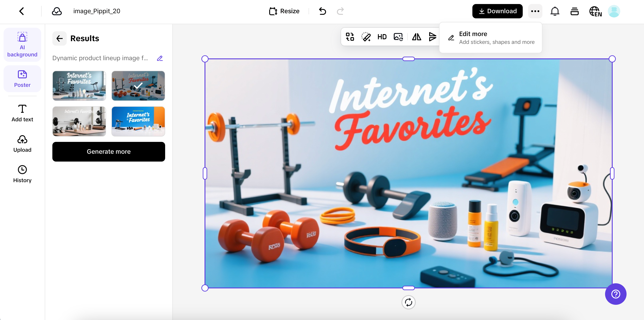
Task: Open the replace image tool
Action: coord(350,37)
